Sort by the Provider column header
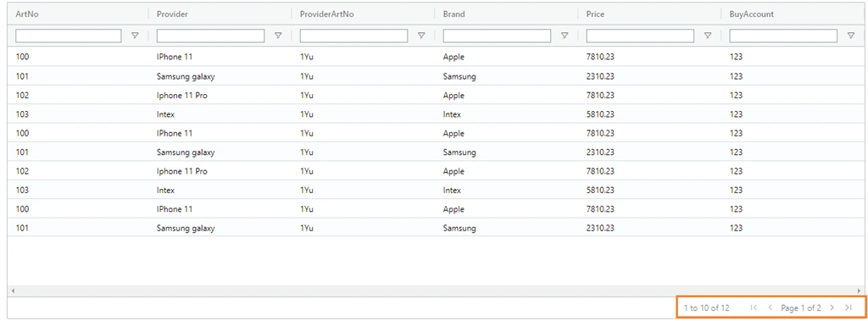Image resolution: width=868 pixels, height=321 pixels. click(172, 14)
